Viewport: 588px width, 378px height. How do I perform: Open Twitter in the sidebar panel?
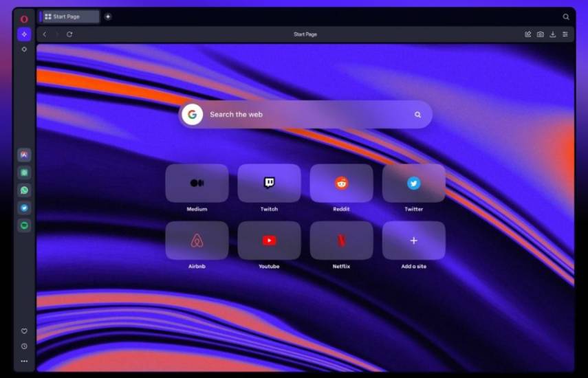24,208
